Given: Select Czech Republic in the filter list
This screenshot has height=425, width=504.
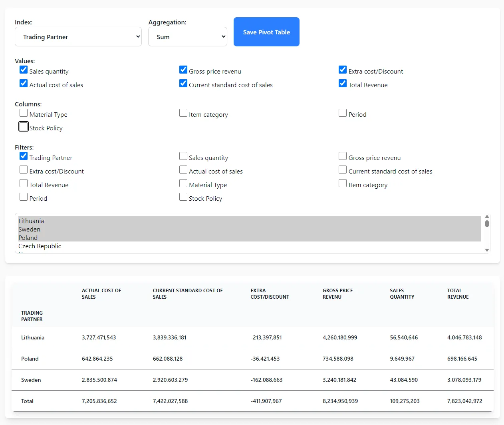Looking at the screenshot, I should pyautogui.click(x=250, y=246).
